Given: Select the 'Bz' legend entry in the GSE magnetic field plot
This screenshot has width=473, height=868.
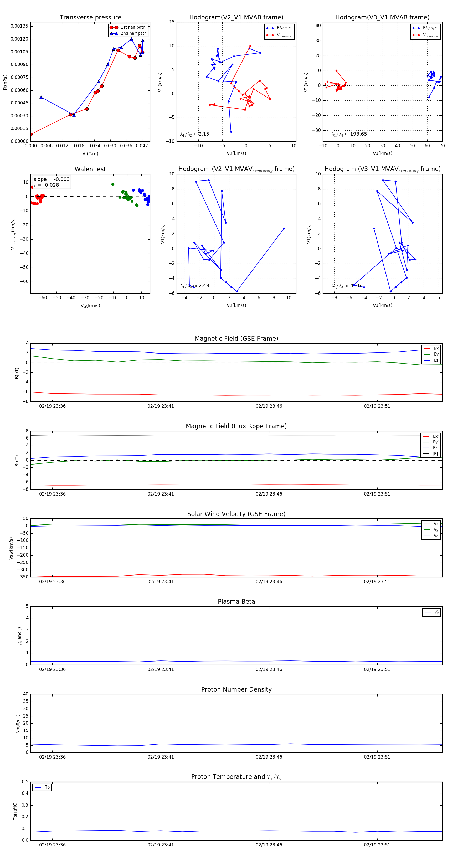Looking at the screenshot, I should click(431, 361).
